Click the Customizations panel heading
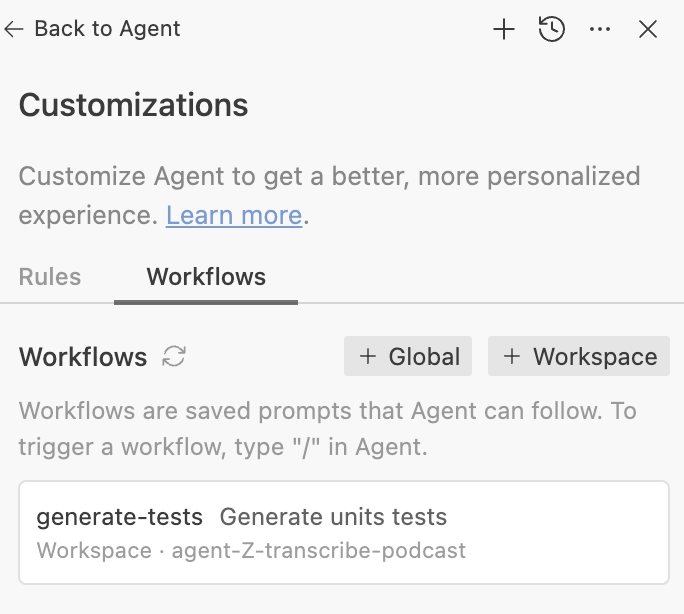This screenshot has width=684, height=614. click(134, 105)
